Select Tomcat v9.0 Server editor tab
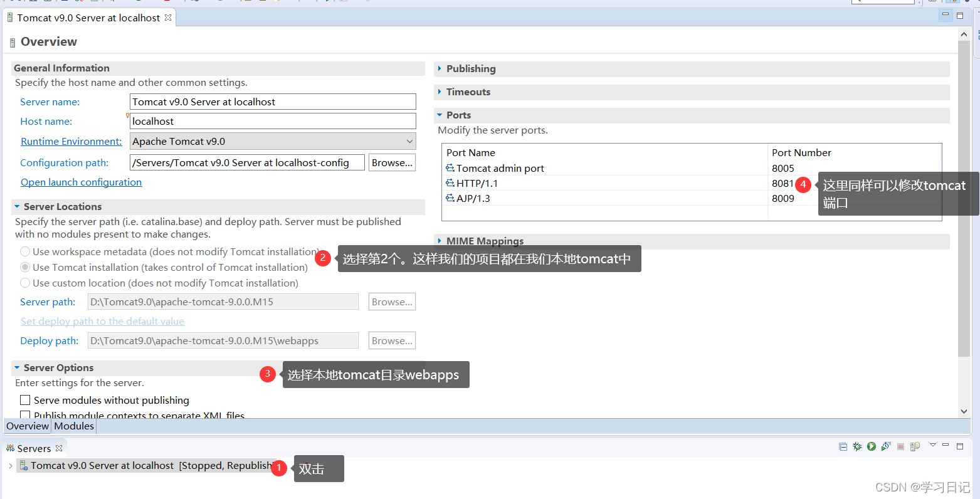The height and width of the screenshot is (499, 980). coord(88,18)
